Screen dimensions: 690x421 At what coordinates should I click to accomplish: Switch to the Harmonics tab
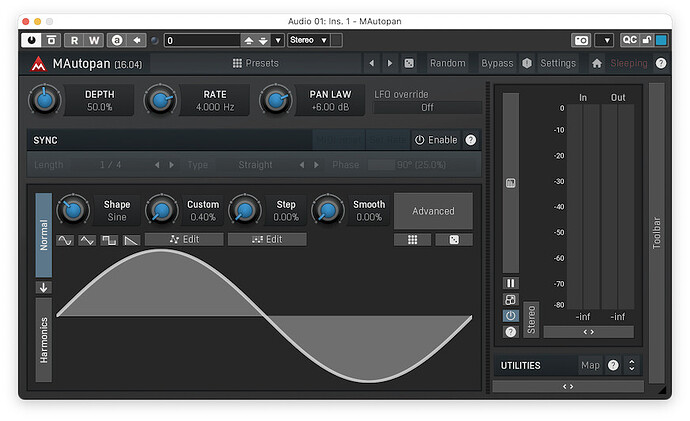pos(44,340)
